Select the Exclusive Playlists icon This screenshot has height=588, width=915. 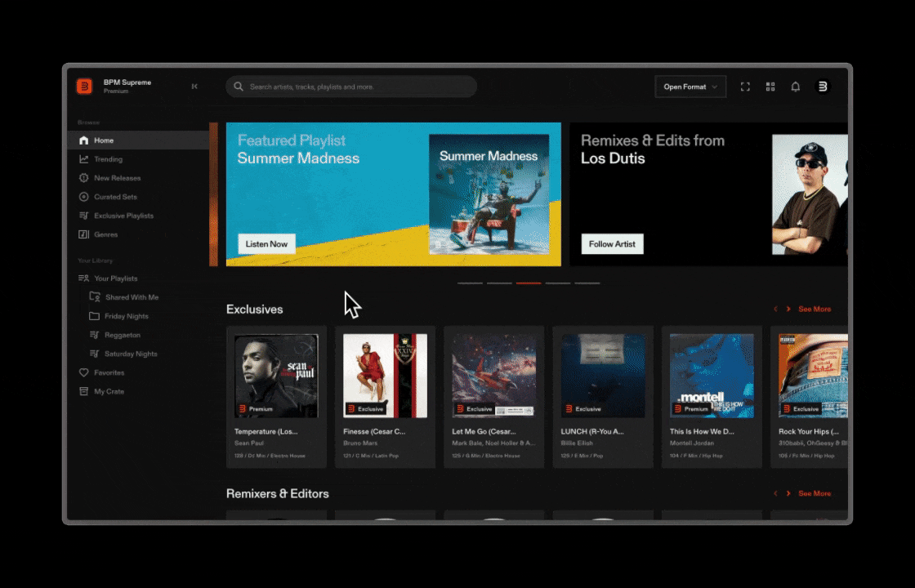click(x=83, y=216)
